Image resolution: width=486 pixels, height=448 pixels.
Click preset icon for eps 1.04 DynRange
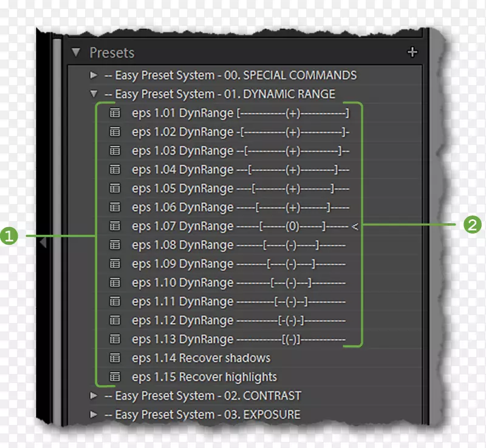pos(115,169)
